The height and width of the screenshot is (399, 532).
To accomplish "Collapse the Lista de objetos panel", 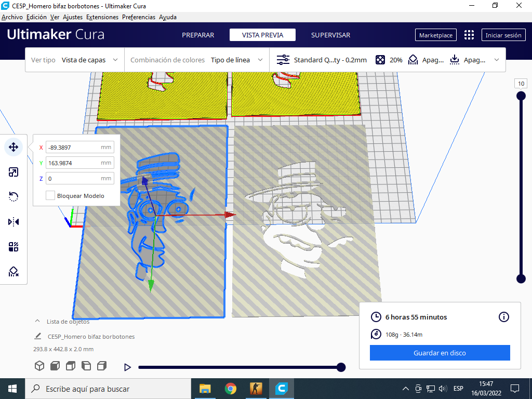I will [36, 322].
